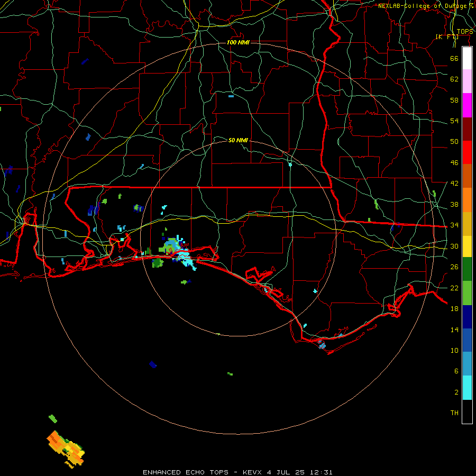Click the white 66 kft legend swatch
The image size is (476, 476).
click(467, 58)
